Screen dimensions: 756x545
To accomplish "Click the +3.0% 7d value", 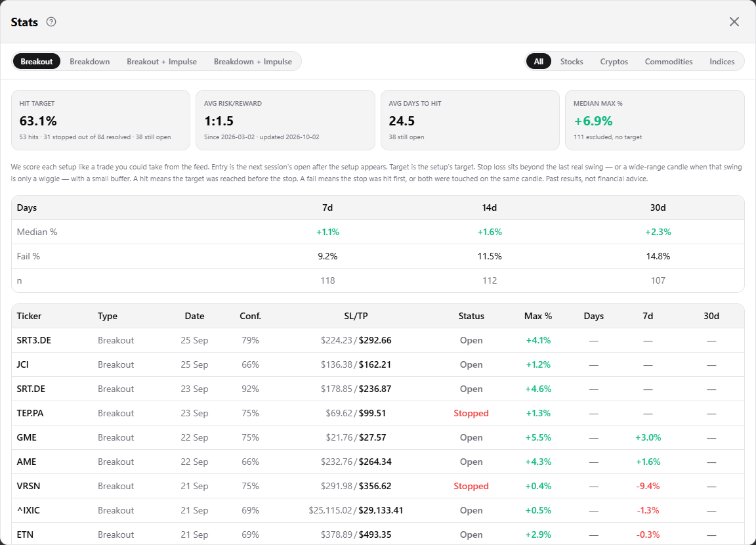I will [x=648, y=437].
